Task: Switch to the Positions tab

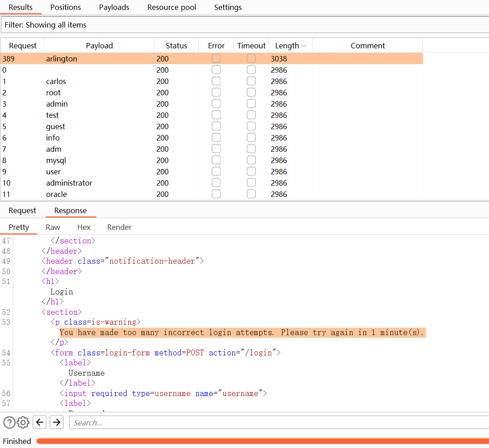Action: pos(66,7)
